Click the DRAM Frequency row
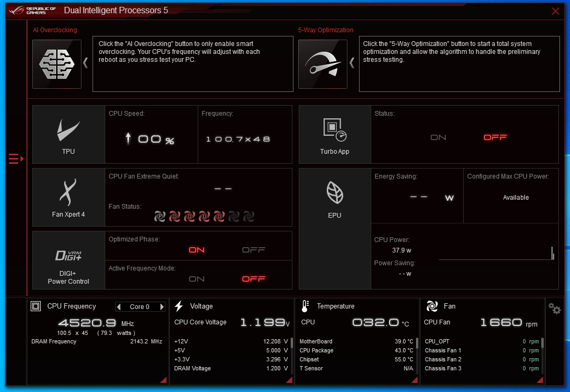Screen dimensions: 570x392 (x=97, y=341)
